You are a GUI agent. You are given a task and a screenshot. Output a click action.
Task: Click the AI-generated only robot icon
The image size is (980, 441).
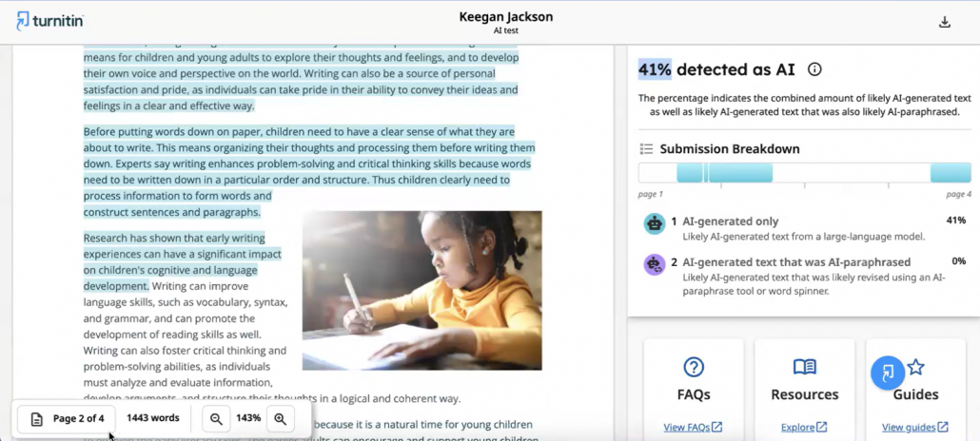(654, 223)
